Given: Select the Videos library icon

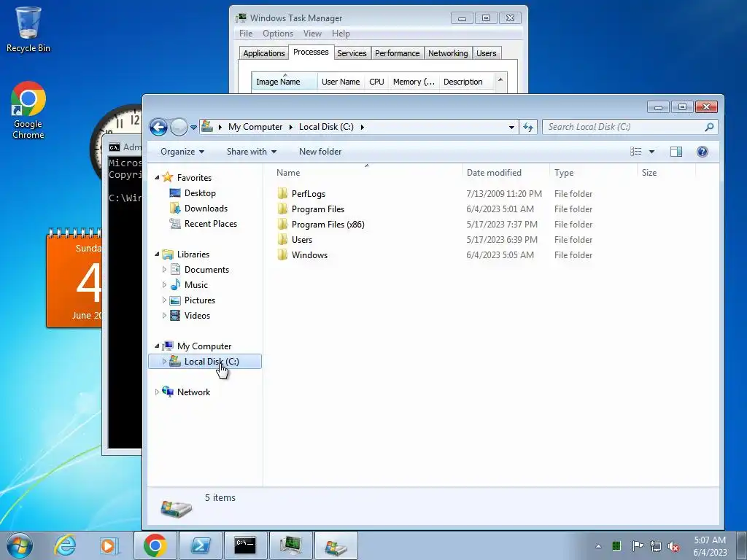Looking at the screenshot, I should click(175, 315).
